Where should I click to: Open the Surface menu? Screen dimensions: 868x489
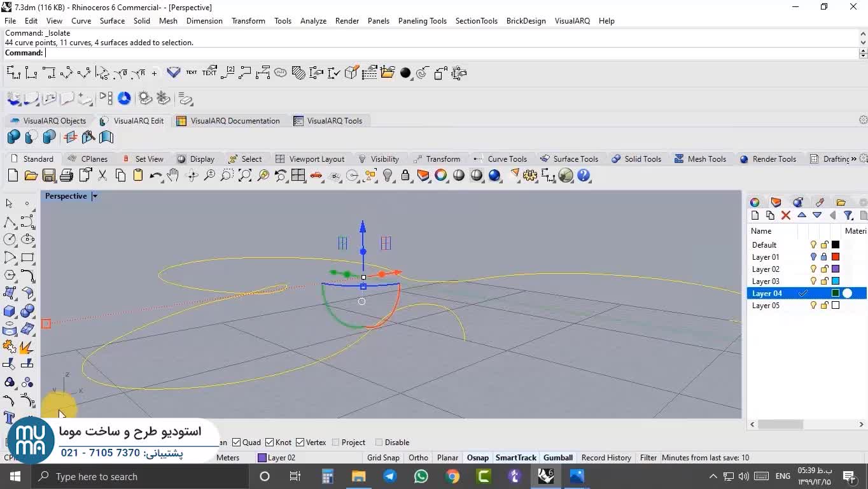click(112, 21)
